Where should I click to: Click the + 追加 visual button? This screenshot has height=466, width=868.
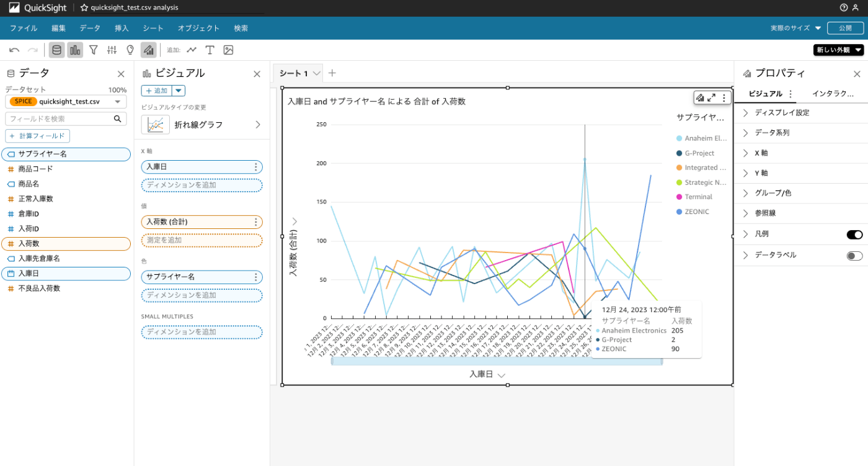[156, 91]
